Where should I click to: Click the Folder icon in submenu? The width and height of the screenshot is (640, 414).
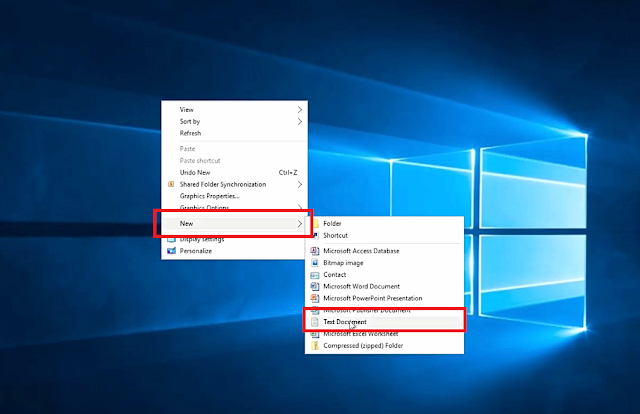[x=316, y=223]
